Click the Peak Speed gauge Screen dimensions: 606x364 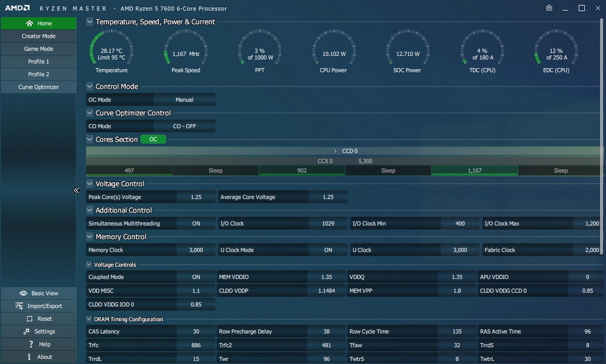coord(186,52)
